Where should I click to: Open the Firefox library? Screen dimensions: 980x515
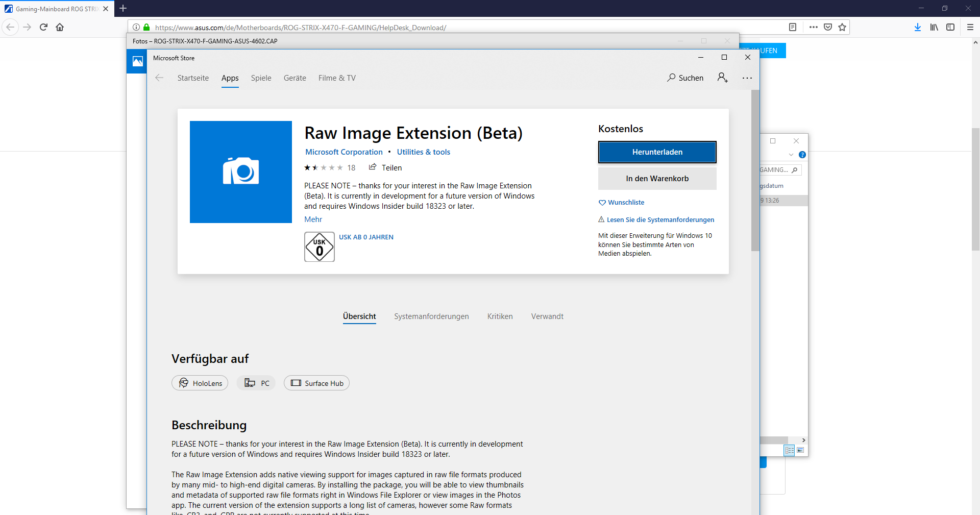coord(934,27)
